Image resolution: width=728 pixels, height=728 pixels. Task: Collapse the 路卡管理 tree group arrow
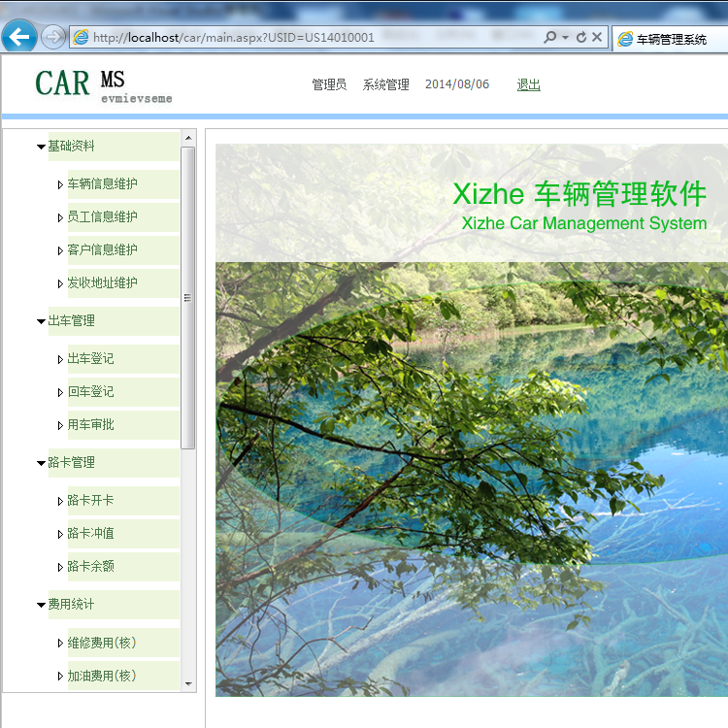click(x=41, y=463)
